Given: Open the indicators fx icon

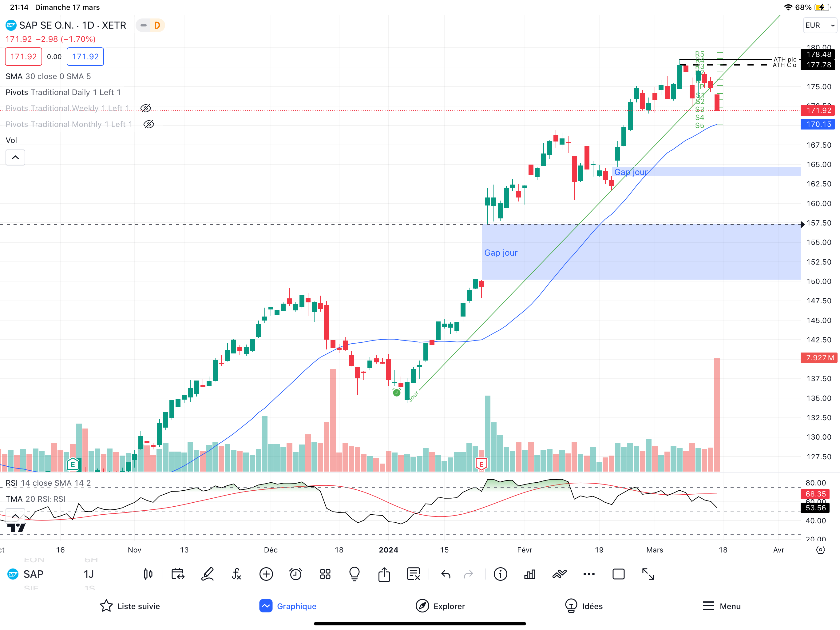Looking at the screenshot, I should tap(236, 574).
